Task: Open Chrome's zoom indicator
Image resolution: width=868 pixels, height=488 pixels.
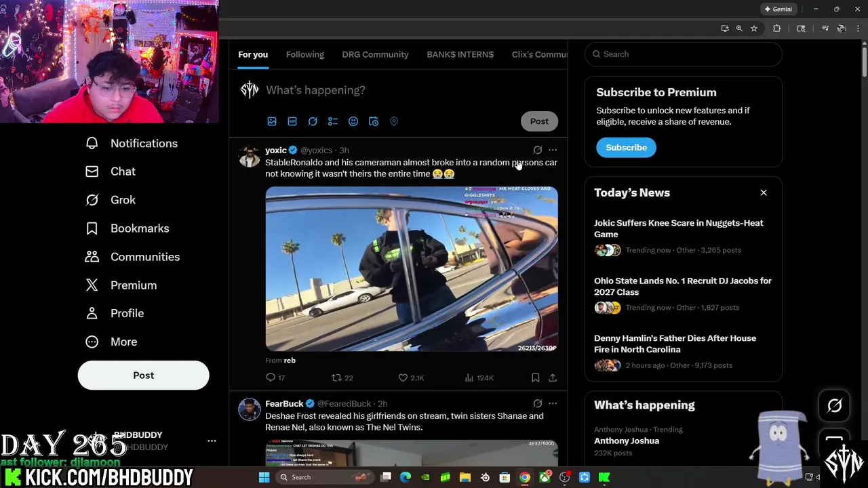Action: (739, 28)
